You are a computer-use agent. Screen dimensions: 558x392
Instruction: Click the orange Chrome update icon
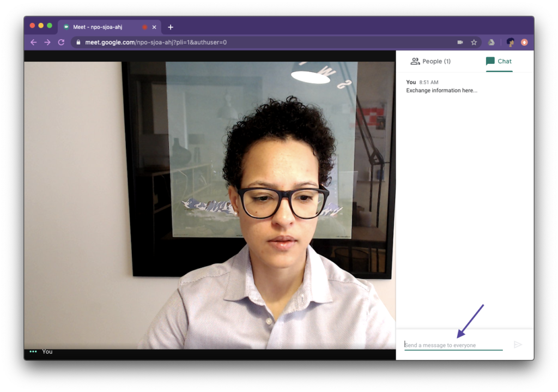click(524, 42)
